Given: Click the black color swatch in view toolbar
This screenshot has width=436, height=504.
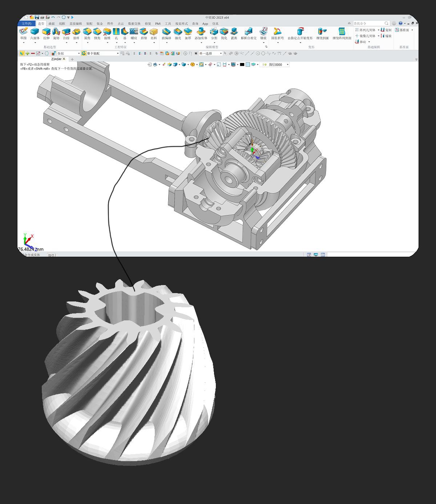Looking at the screenshot, I should (x=242, y=65).
